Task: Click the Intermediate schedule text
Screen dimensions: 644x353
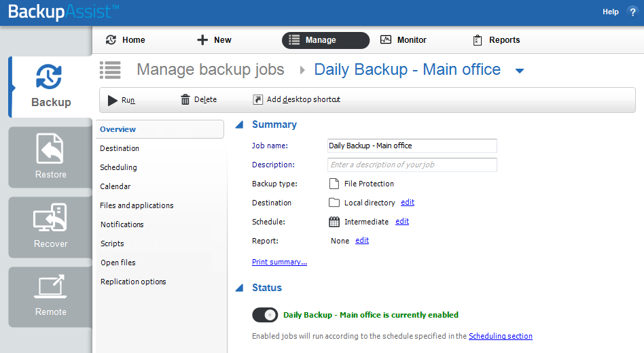Action: pyautogui.click(x=366, y=222)
